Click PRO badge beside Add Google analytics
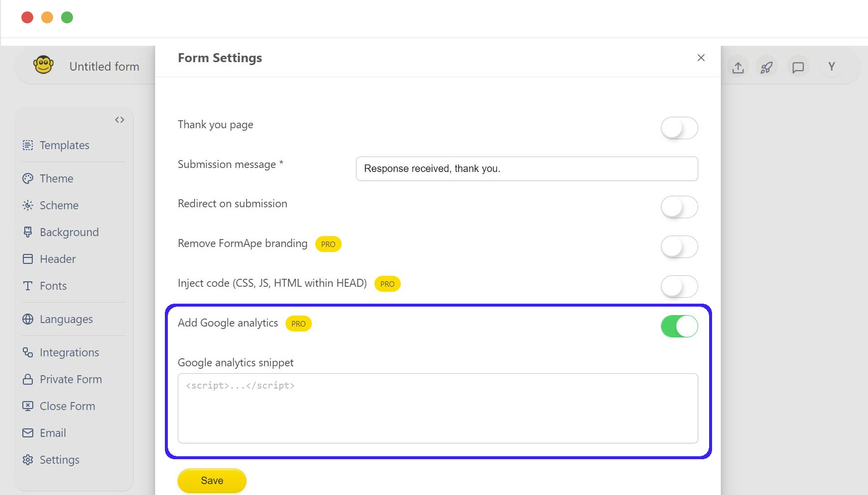The height and width of the screenshot is (495, 868). pos(298,324)
